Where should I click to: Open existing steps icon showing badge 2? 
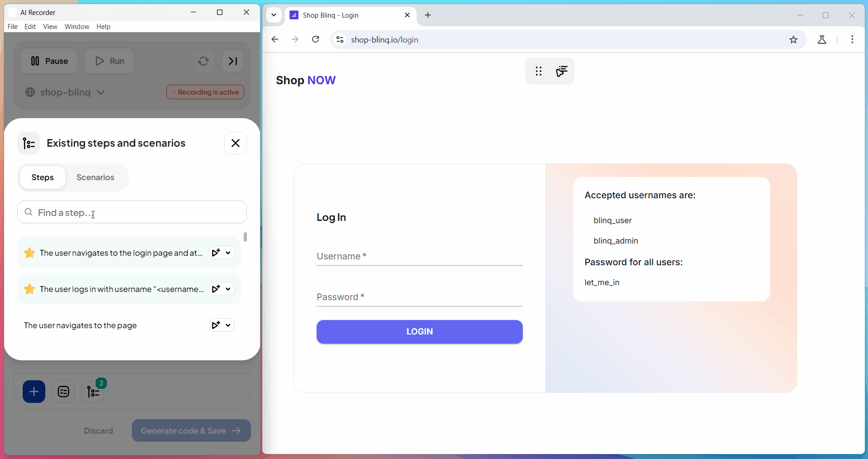point(93,391)
